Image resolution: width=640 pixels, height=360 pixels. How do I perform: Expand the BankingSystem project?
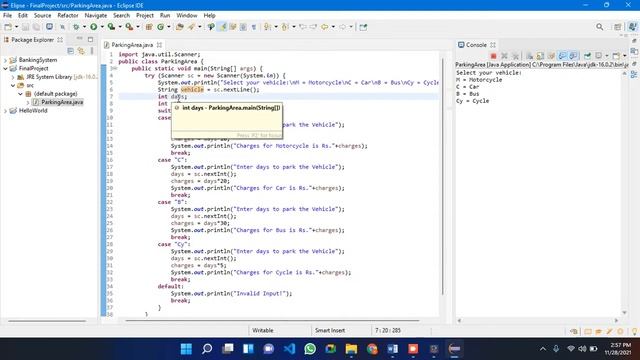(5, 60)
